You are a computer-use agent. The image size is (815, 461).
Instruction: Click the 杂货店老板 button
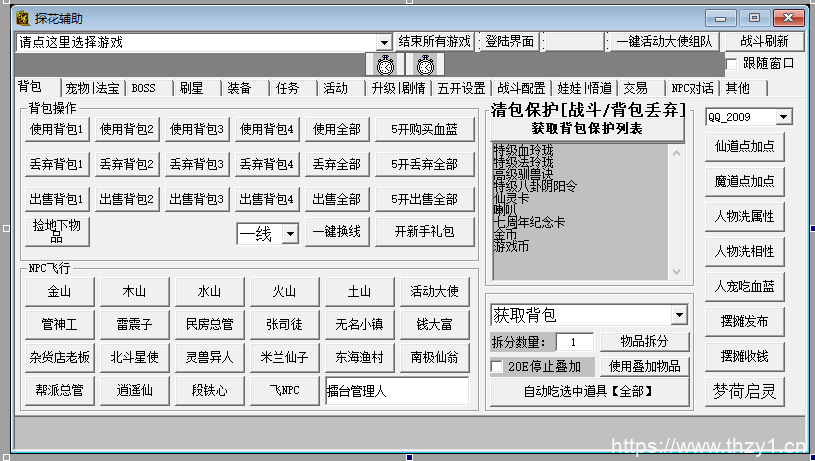pyautogui.click(x=59, y=357)
